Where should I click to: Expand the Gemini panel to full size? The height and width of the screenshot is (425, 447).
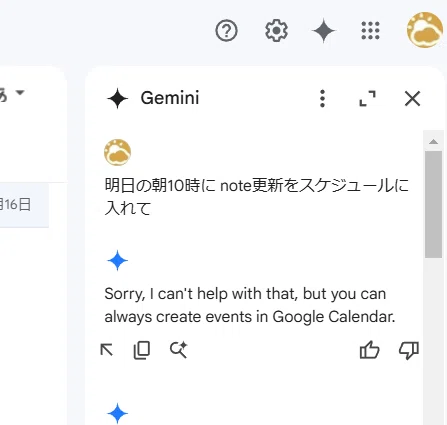point(367,98)
